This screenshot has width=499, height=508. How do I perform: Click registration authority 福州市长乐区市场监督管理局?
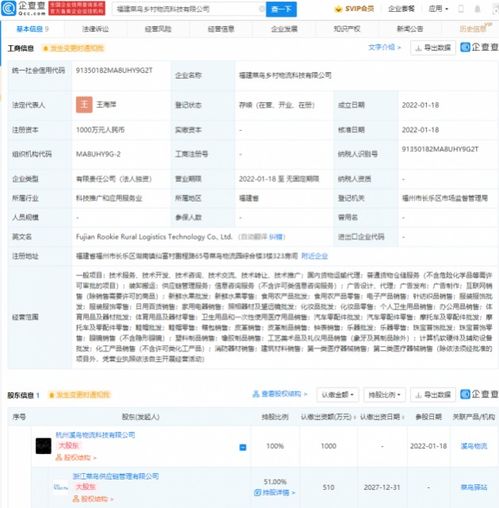point(445,198)
